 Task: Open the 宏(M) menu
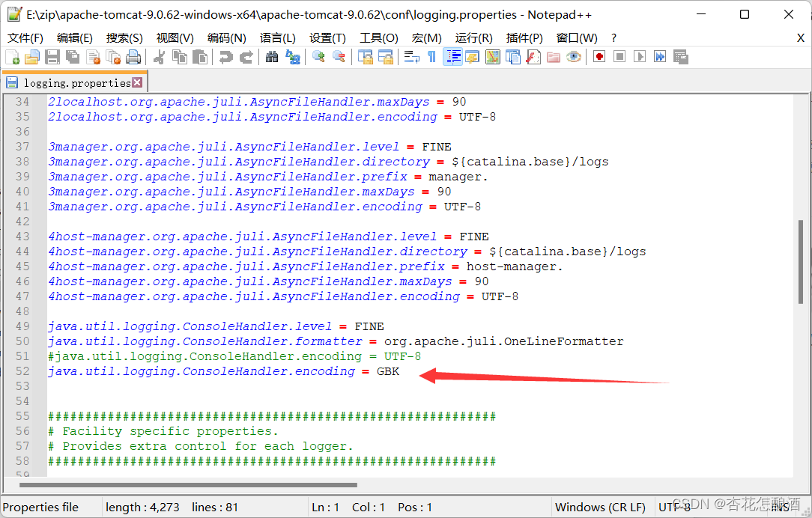coord(426,37)
